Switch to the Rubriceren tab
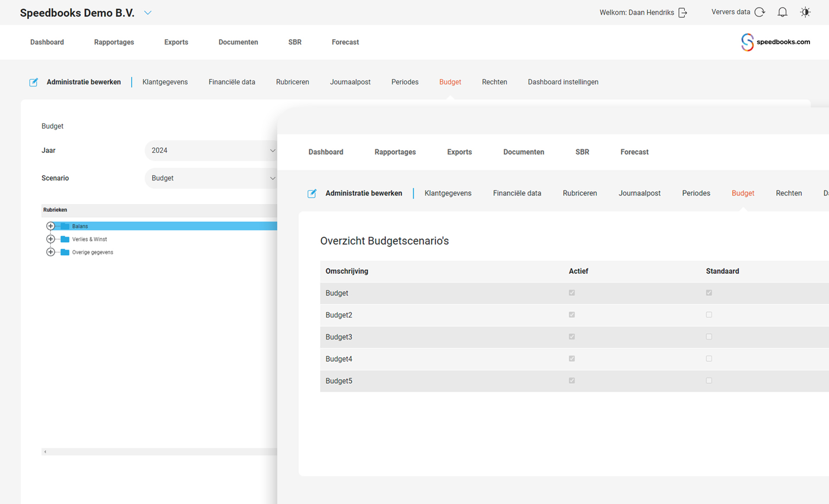The width and height of the screenshot is (829, 504). [x=292, y=82]
